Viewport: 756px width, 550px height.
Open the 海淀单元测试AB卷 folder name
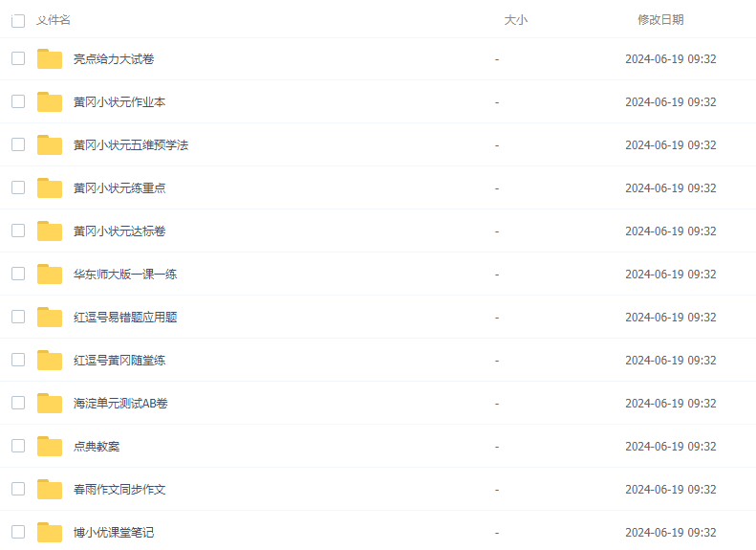tap(120, 403)
